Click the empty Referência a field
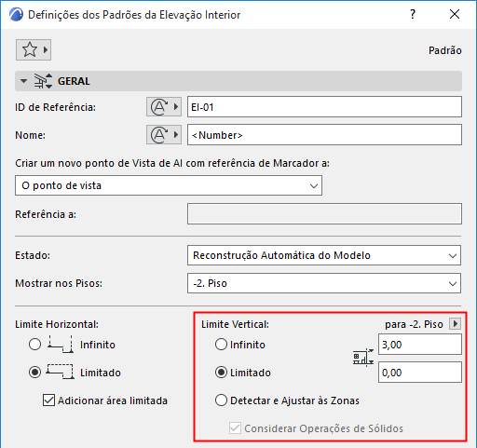Viewport: 477px width, 448px height. pos(324,214)
